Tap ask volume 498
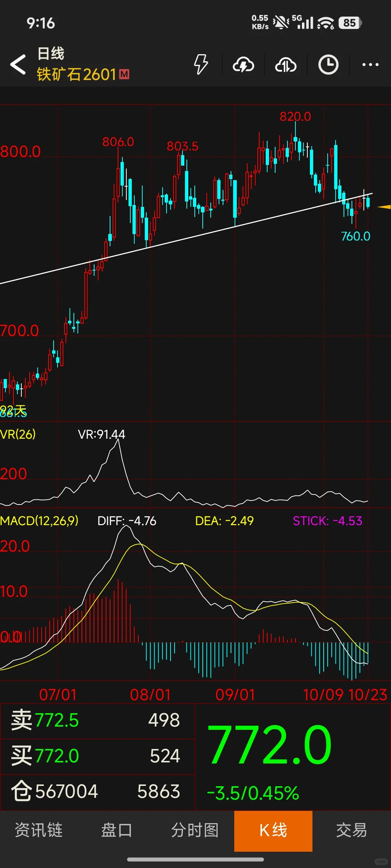This screenshot has height=868, width=391. 164,720
